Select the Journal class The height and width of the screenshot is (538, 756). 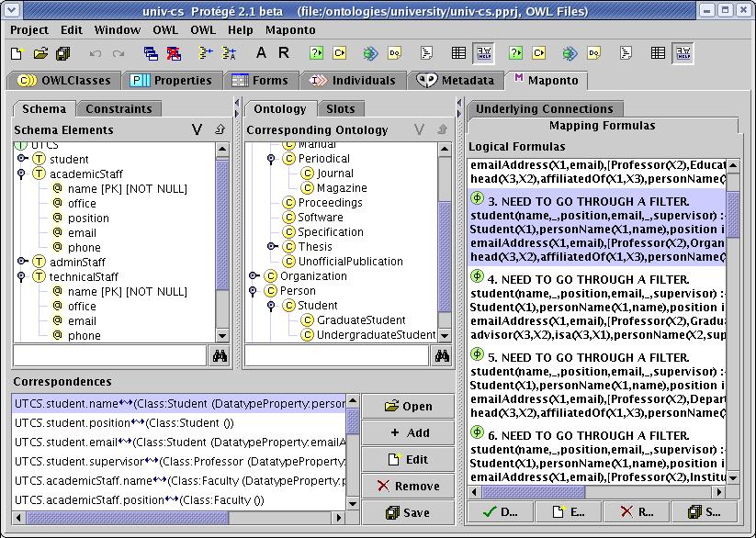(335, 174)
